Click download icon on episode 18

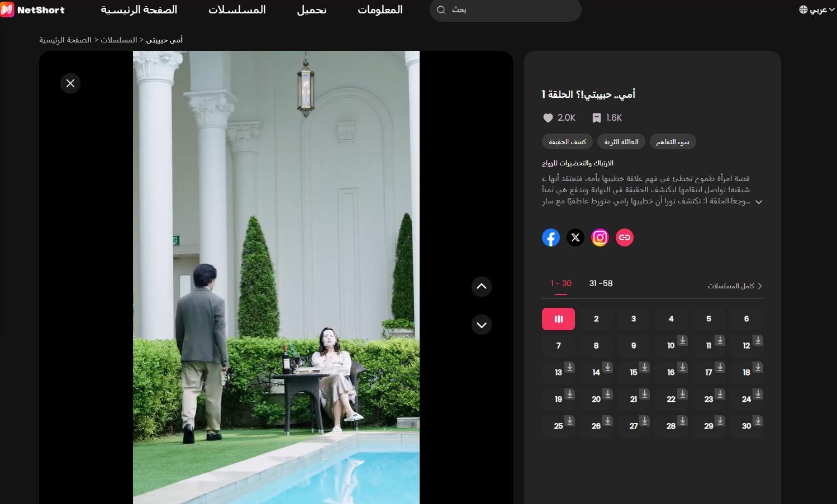pos(758,367)
